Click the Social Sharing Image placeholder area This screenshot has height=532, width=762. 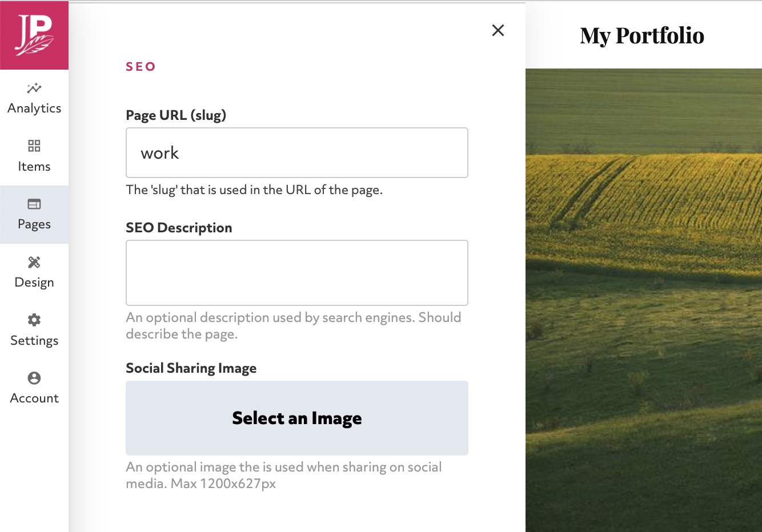296,418
